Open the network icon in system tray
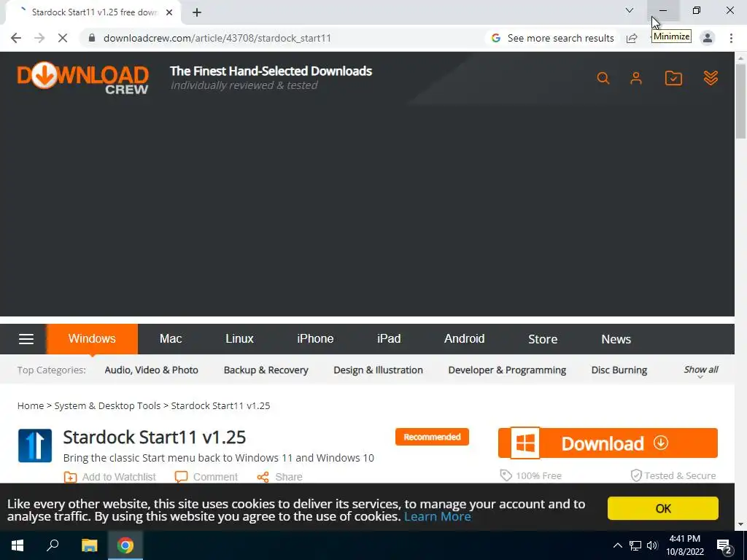The height and width of the screenshot is (560, 747). [x=635, y=545]
